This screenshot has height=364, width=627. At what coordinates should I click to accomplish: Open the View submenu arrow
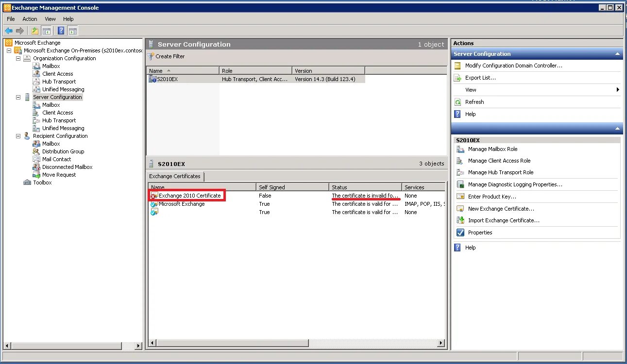click(618, 90)
